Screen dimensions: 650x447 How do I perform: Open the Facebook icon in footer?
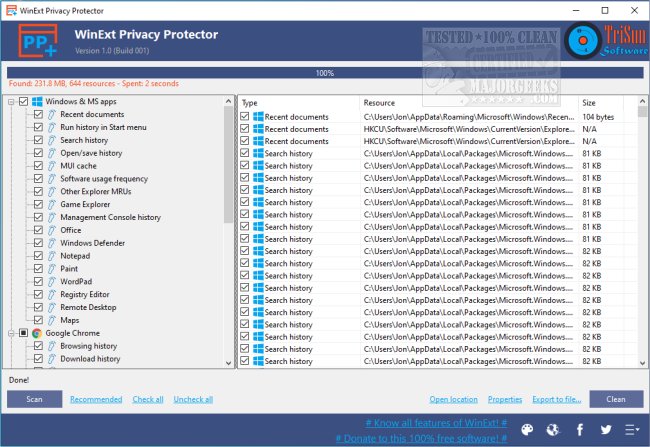(580, 430)
